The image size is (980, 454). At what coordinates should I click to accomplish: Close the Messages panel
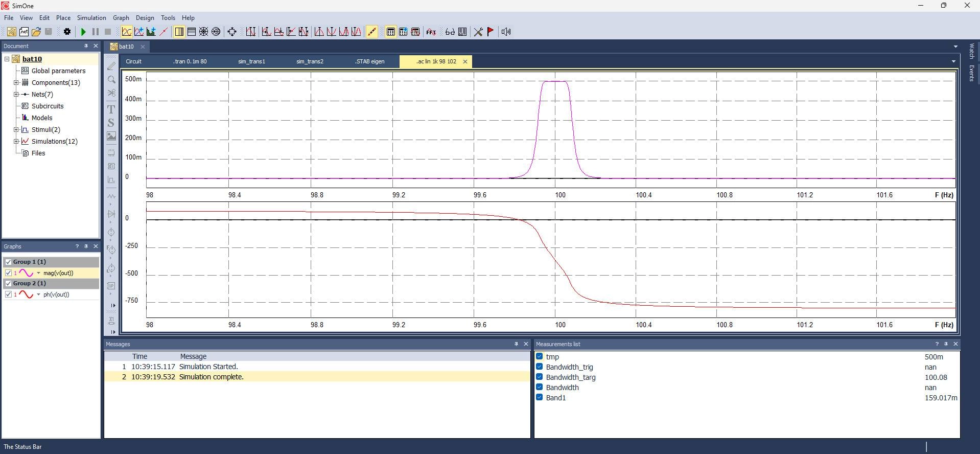click(x=526, y=344)
